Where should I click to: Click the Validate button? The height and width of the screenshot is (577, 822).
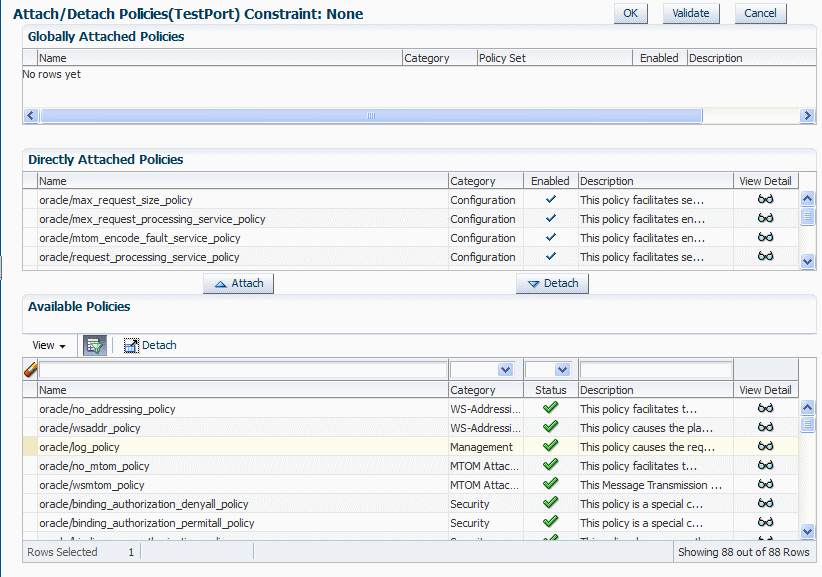point(691,14)
